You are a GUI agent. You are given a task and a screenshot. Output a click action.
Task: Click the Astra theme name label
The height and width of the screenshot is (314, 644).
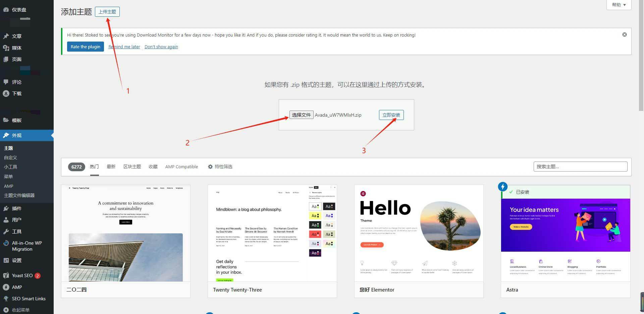(512, 290)
